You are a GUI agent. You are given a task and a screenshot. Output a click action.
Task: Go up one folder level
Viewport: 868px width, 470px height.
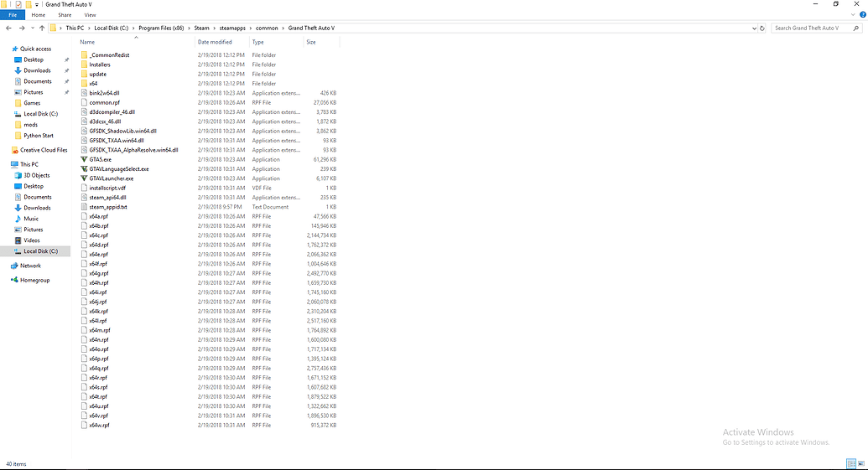(x=42, y=28)
